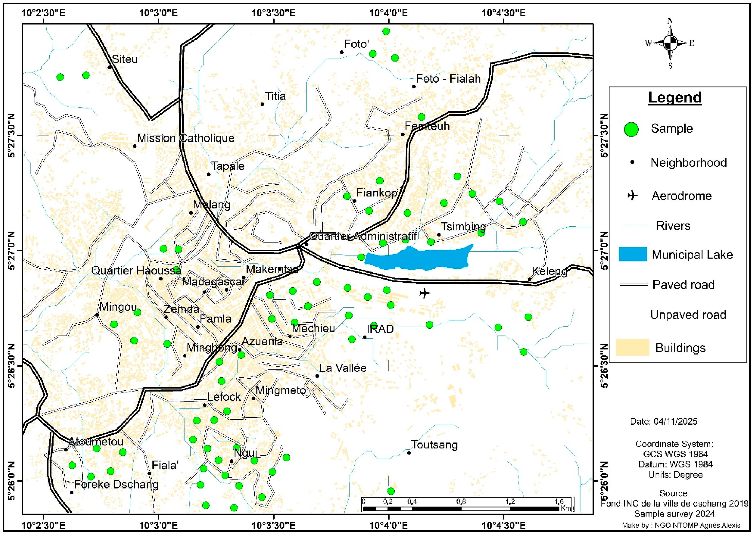
Task: Click the airplane aerodrome symbol on map
Action: pos(425,293)
